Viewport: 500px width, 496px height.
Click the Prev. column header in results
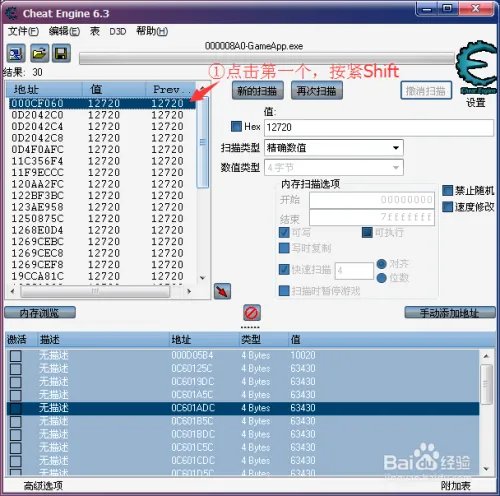pos(171,89)
